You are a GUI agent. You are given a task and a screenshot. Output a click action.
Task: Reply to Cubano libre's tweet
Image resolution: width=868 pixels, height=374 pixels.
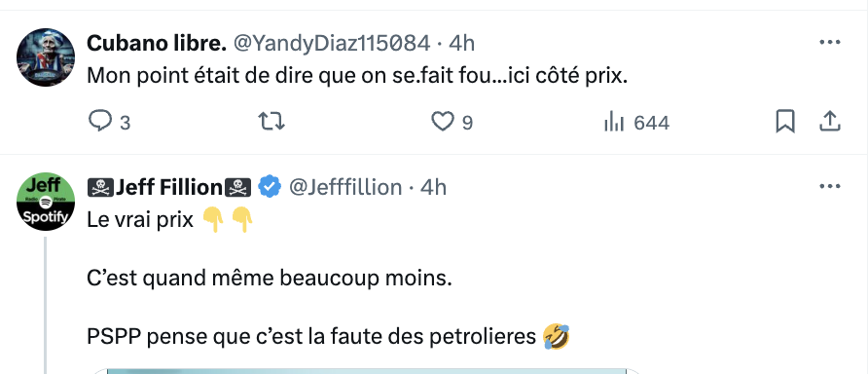click(109, 122)
